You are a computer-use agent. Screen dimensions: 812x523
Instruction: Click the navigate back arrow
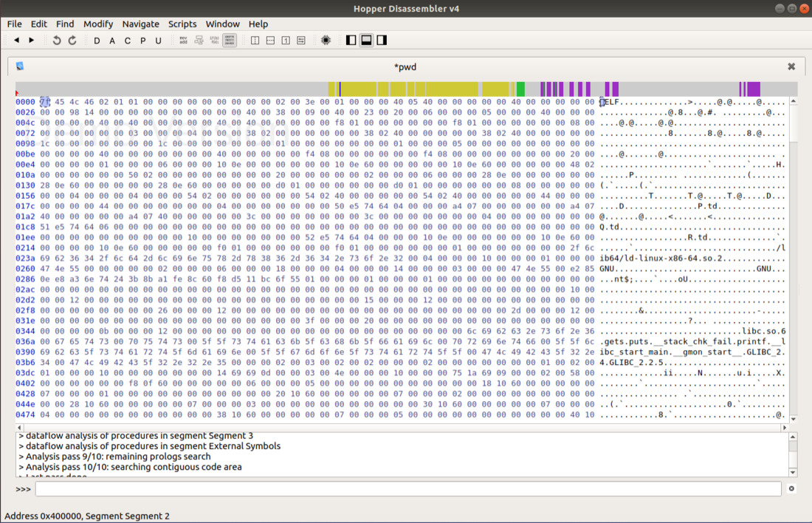pos(16,40)
